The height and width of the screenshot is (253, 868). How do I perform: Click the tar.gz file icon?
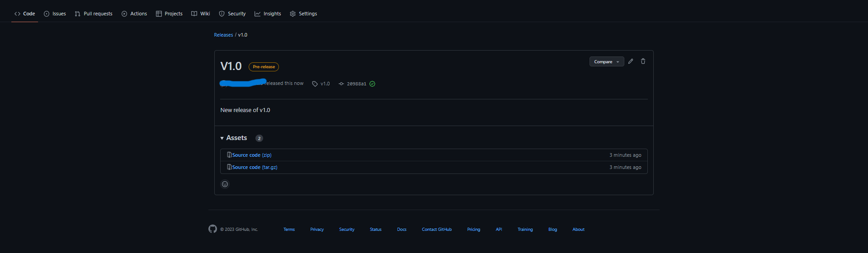pos(229,167)
